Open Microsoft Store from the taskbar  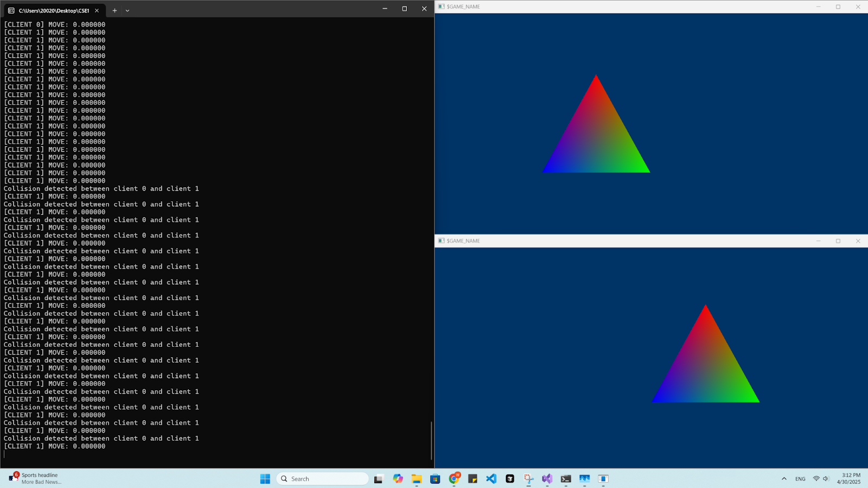tap(435, 479)
